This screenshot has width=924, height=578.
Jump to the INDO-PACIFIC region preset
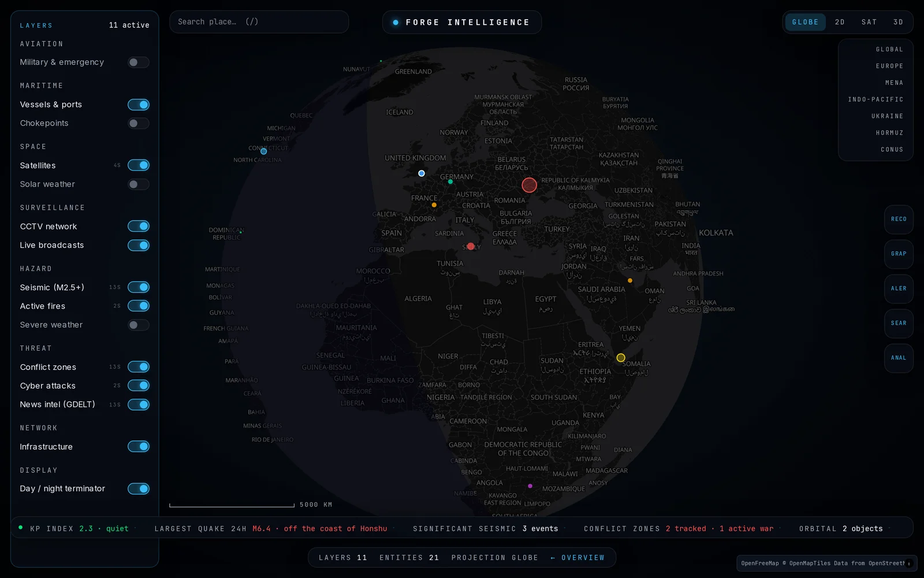pos(875,100)
